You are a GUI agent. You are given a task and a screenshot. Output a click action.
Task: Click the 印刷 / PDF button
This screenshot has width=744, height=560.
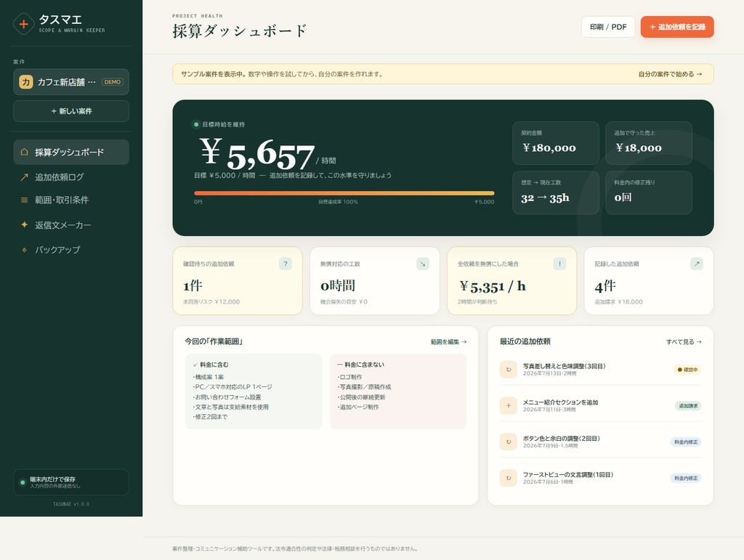[608, 27]
